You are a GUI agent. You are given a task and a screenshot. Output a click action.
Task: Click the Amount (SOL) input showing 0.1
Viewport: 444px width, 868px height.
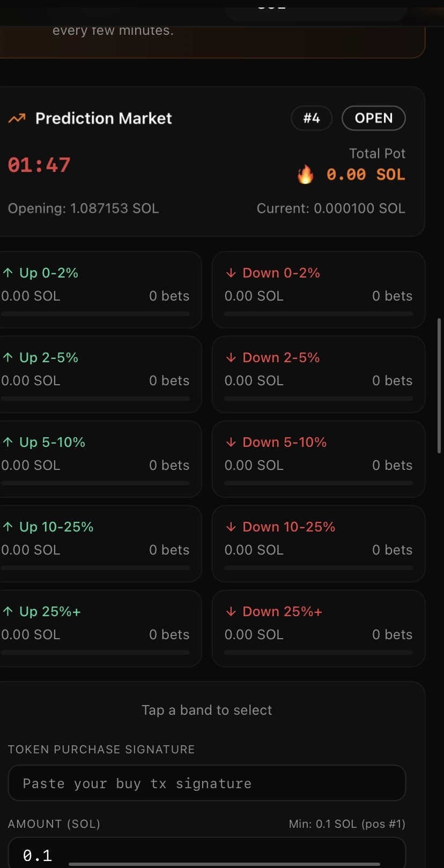(207, 853)
